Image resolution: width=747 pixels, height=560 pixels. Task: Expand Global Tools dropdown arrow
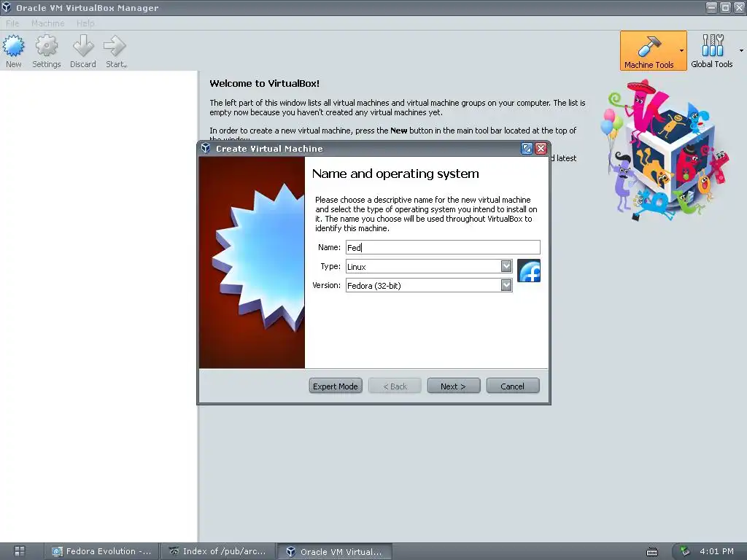click(x=741, y=51)
